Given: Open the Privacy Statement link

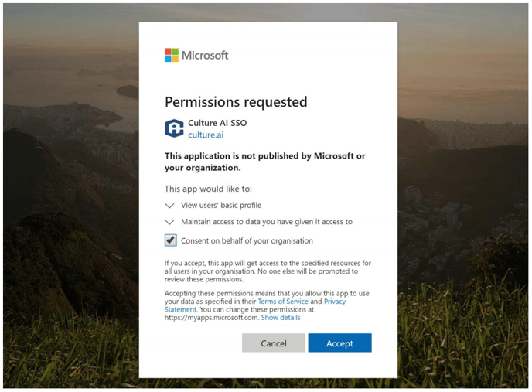Looking at the screenshot, I should point(335,302).
